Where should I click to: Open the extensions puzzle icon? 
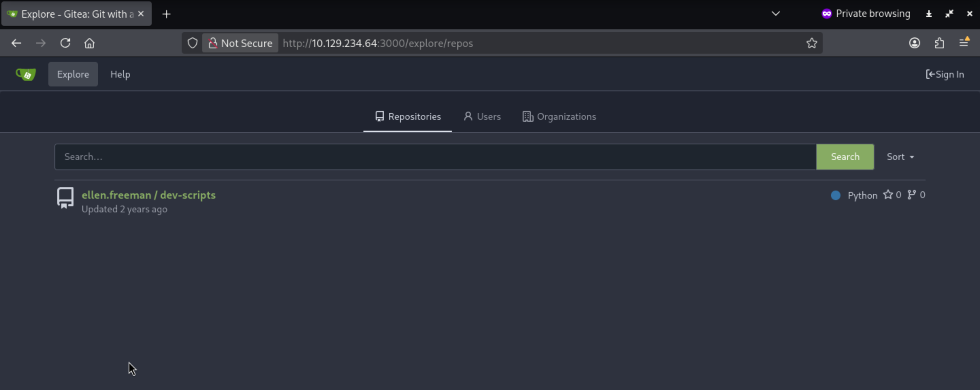pos(939,43)
